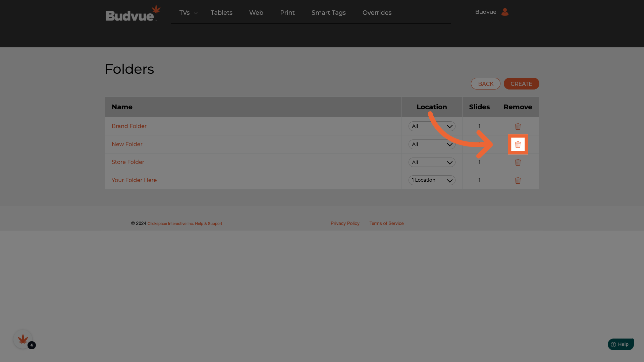This screenshot has height=362, width=644.
Task: Open the Help chat widget
Action: pos(621,344)
